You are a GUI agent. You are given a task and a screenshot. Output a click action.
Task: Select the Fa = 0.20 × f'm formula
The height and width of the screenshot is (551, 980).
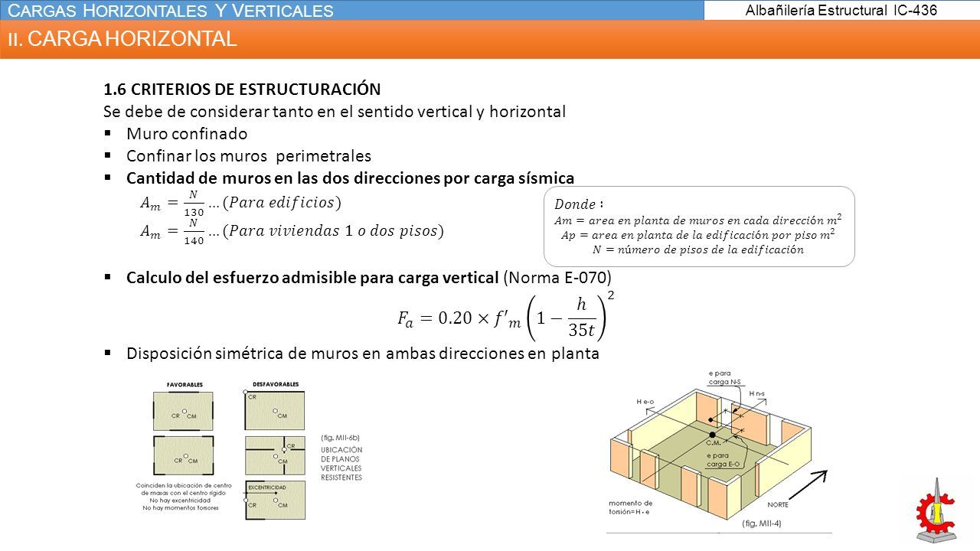pos(507,315)
